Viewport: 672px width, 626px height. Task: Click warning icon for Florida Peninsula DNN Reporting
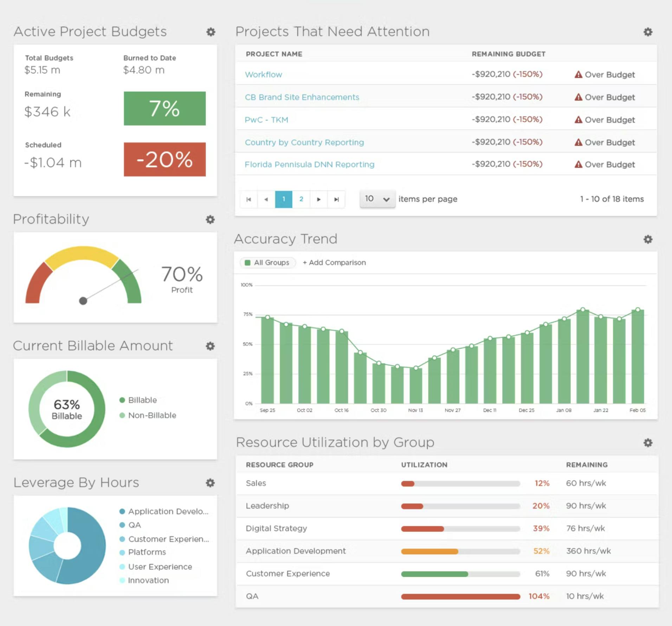coord(578,164)
